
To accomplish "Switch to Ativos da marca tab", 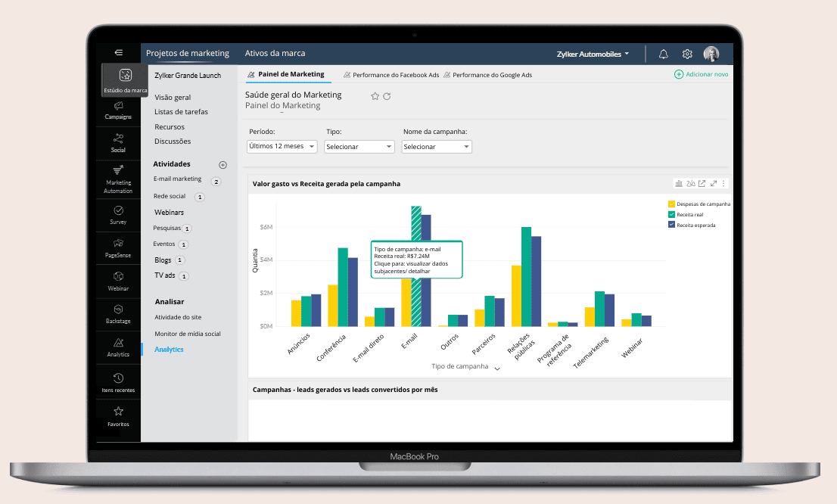I will [x=275, y=54].
